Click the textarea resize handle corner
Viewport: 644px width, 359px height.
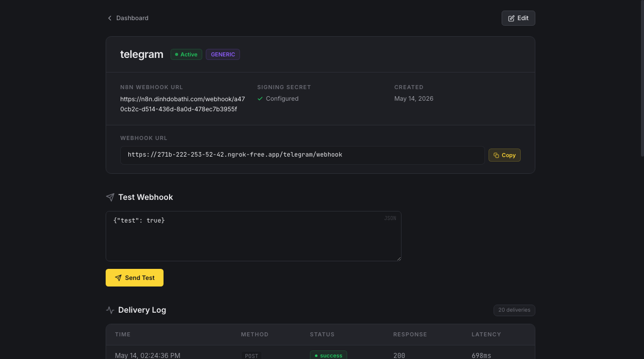click(x=398, y=258)
